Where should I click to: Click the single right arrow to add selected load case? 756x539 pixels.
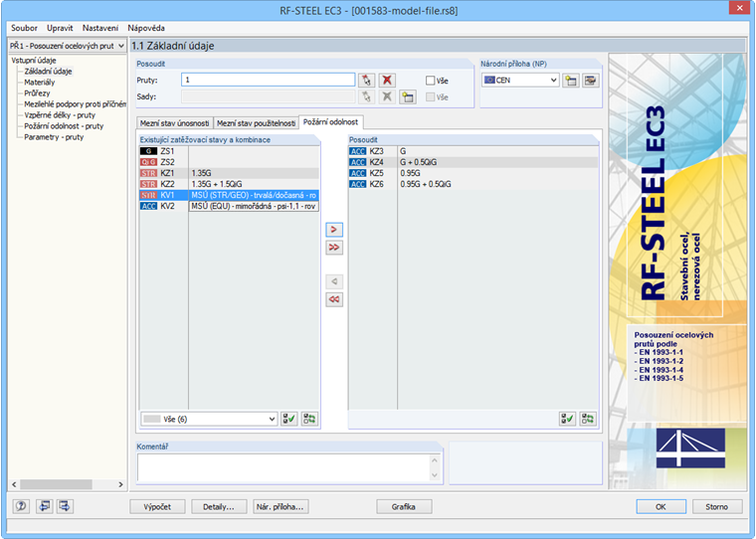pos(334,230)
